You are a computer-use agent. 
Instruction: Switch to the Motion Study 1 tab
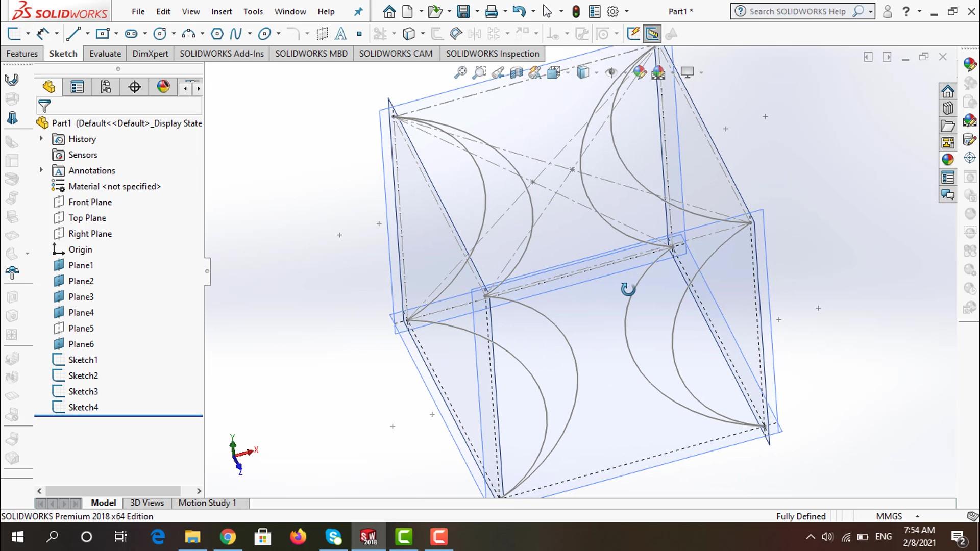207,503
